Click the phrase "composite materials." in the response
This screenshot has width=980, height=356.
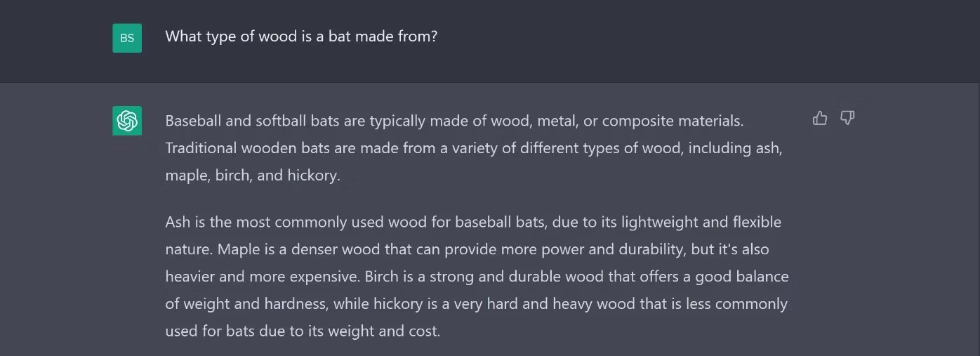[x=673, y=121]
